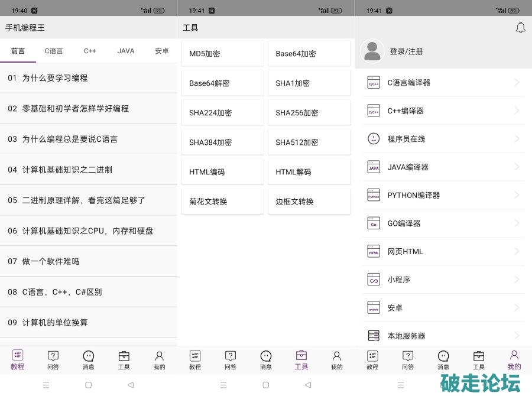The height and width of the screenshot is (396, 532).
Task: Expand the chevron beside 程序员在线
Action: pos(517,139)
